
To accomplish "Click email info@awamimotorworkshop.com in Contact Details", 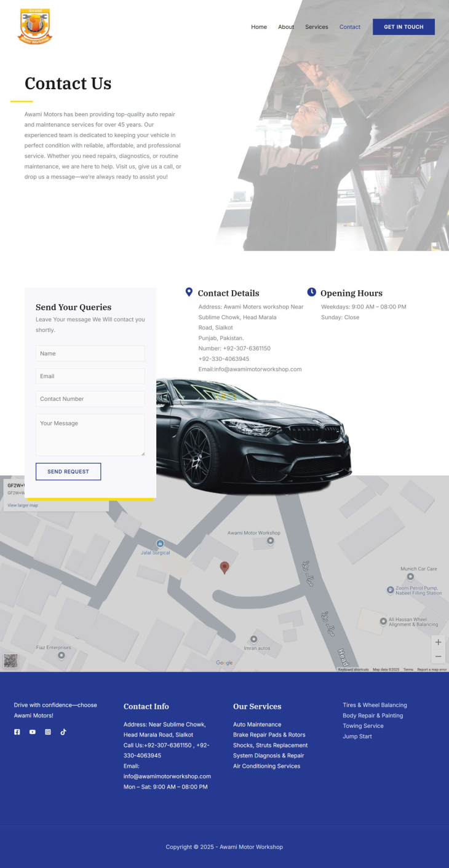I will coord(258,369).
